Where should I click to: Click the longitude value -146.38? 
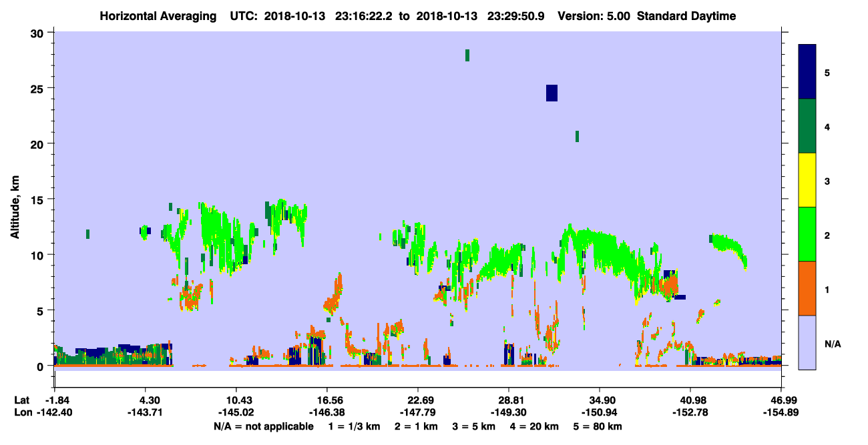point(327,413)
